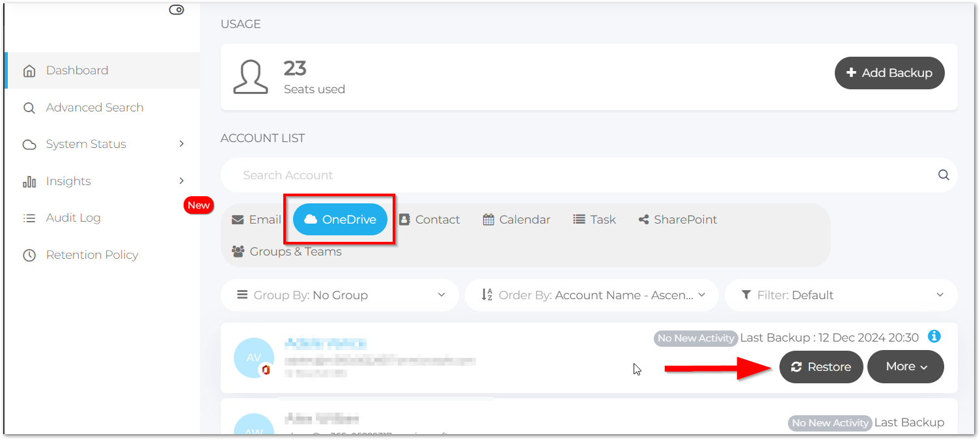The height and width of the screenshot is (440, 980).
Task: Open the More dropdown for first account
Action: [905, 367]
